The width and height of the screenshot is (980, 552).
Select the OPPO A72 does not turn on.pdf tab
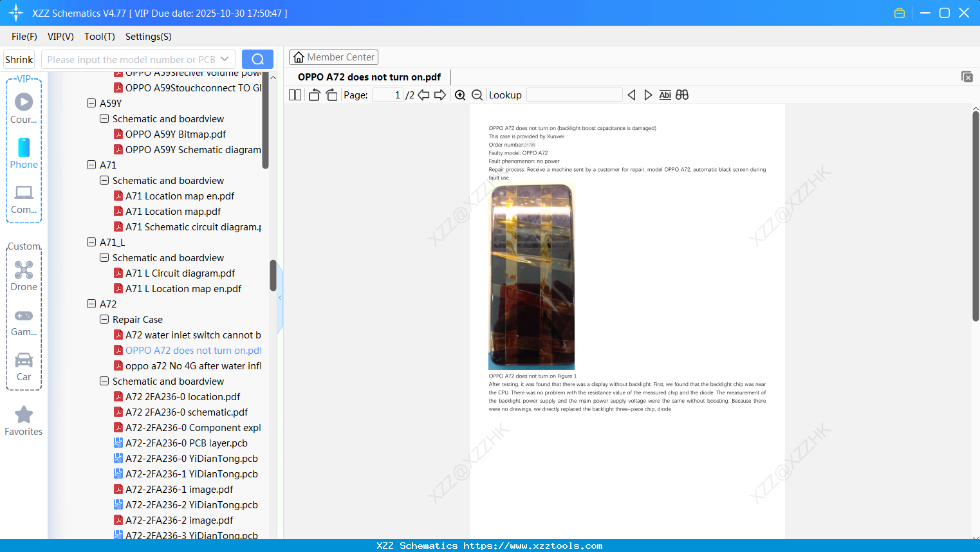click(x=369, y=77)
